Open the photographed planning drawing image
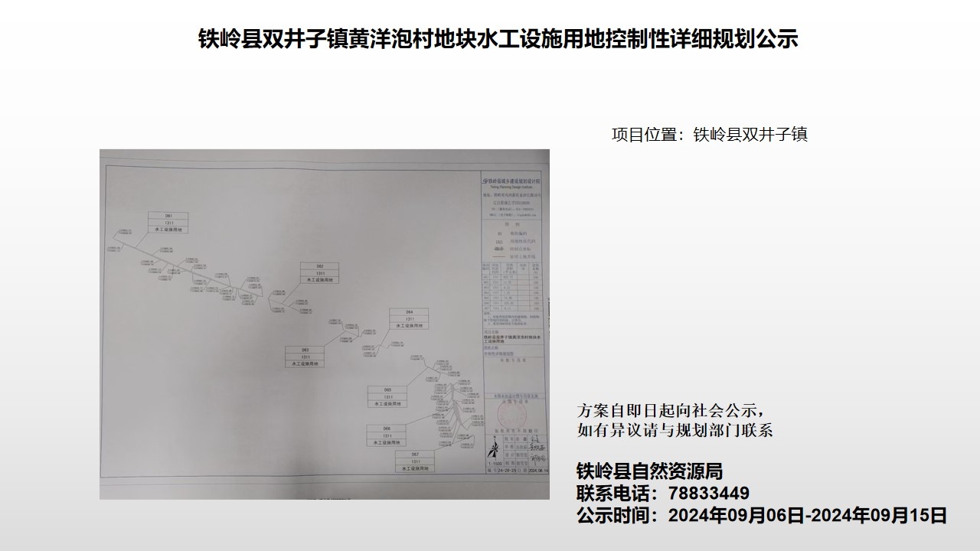The width and height of the screenshot is (980, 551). tap(325, 324)
